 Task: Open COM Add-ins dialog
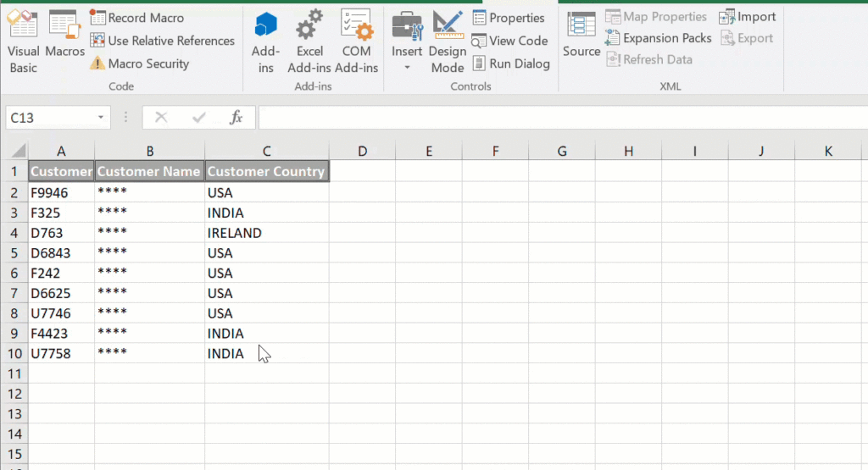[x=357, y=42]
